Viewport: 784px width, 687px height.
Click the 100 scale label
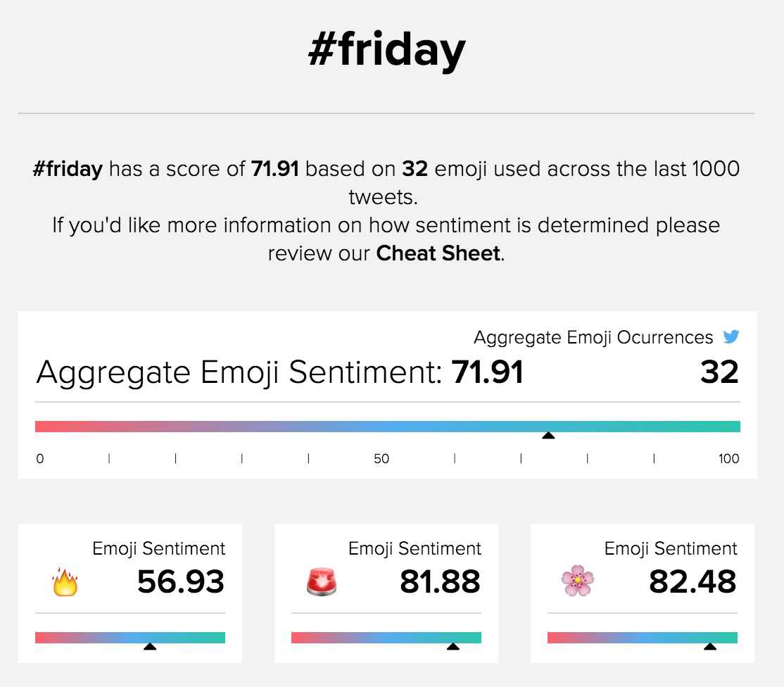pyautogui.click(x=728, y=459)
